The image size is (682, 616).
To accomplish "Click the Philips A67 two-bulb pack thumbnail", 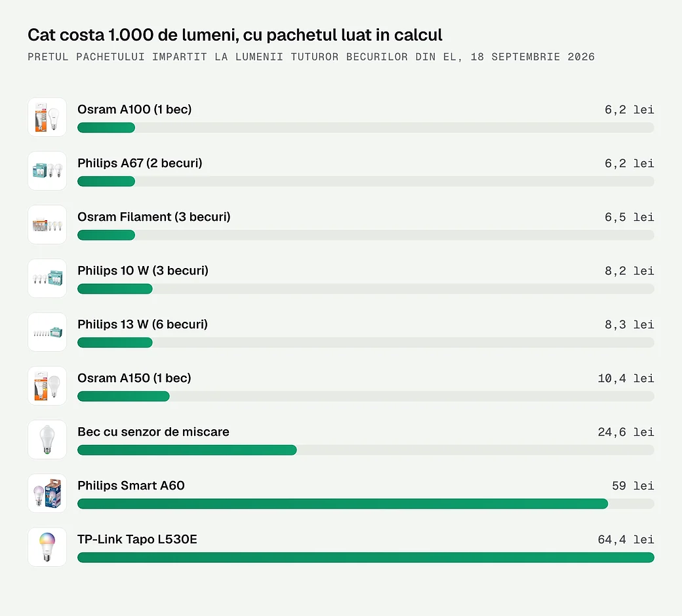I will [47, 171].
